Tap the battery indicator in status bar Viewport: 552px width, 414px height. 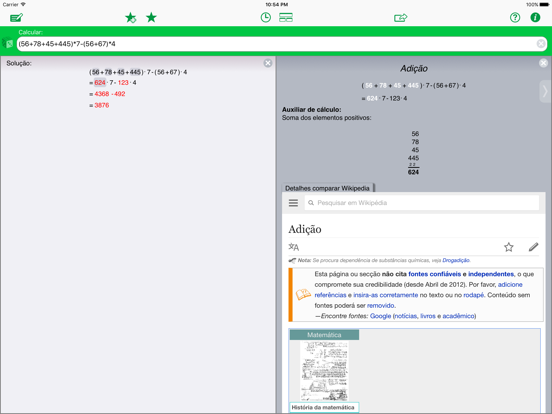544,5
